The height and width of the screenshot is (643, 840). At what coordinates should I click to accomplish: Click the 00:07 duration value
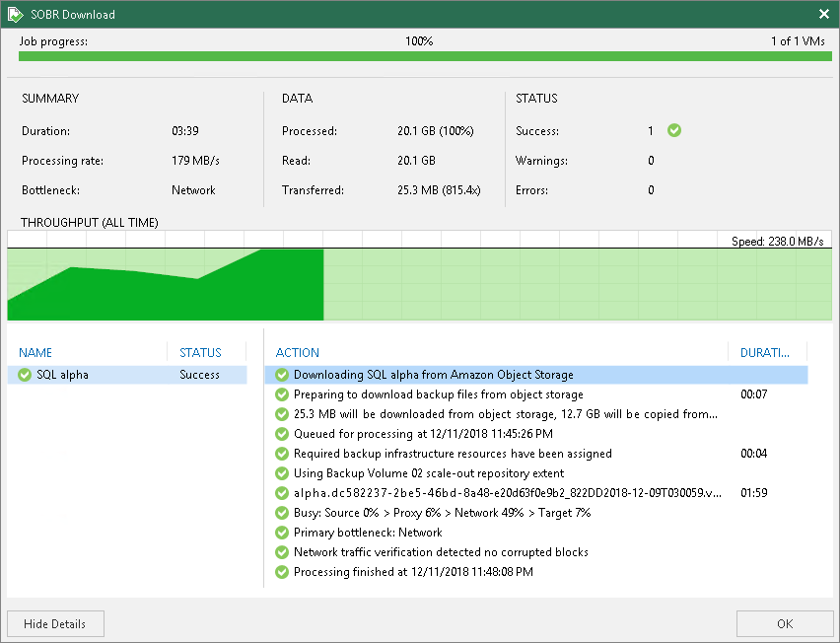[x=754, y=394]
